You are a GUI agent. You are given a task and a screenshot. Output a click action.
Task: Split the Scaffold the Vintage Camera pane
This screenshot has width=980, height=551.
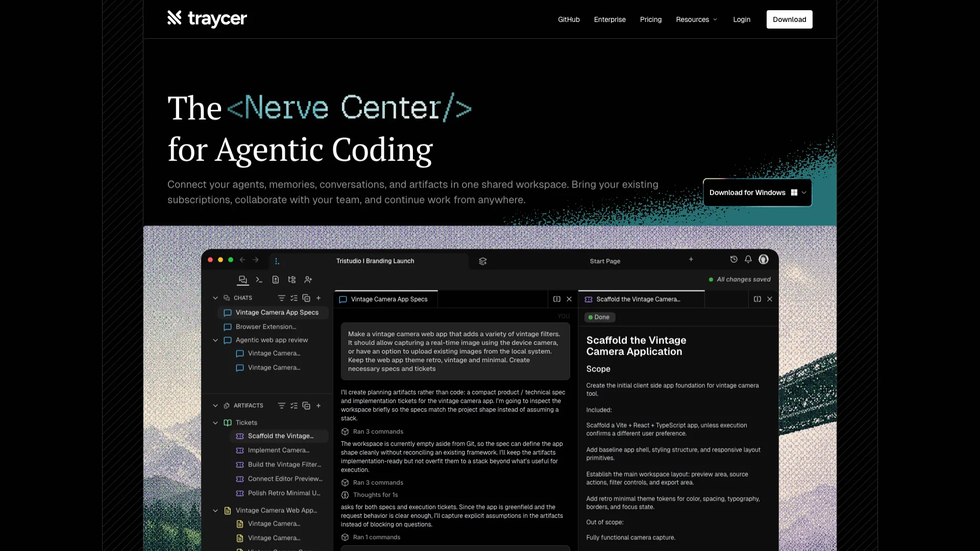coord(757,299)
